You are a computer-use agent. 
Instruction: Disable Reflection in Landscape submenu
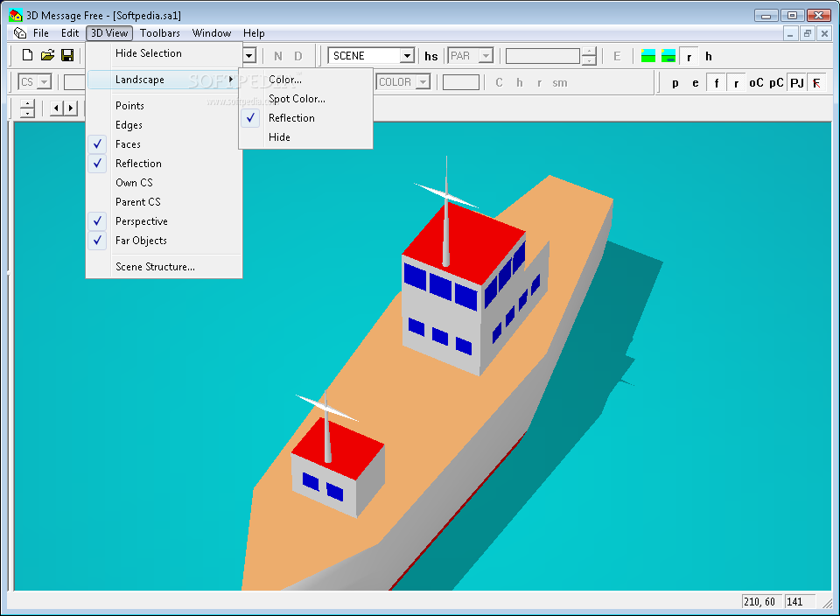305,118
